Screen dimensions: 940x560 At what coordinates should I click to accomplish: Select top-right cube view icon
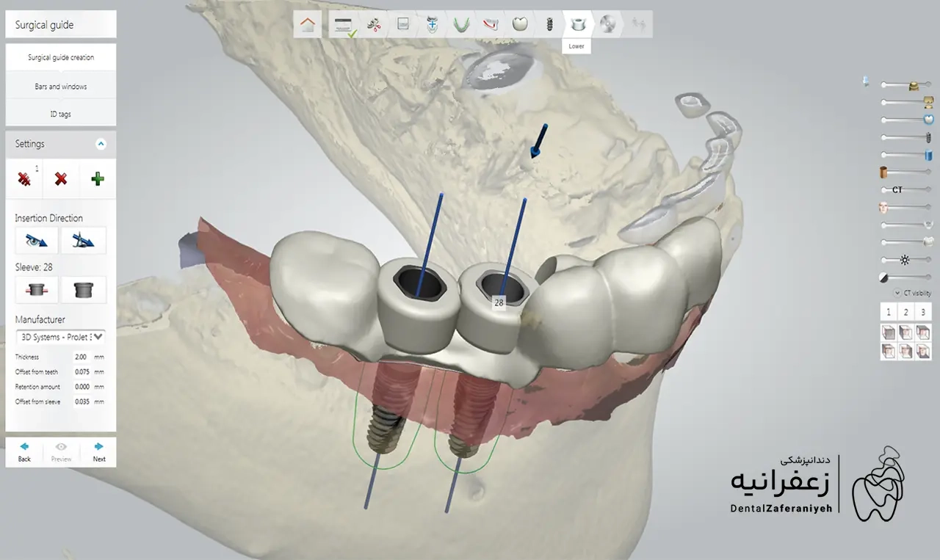click(x=924, y=332)
